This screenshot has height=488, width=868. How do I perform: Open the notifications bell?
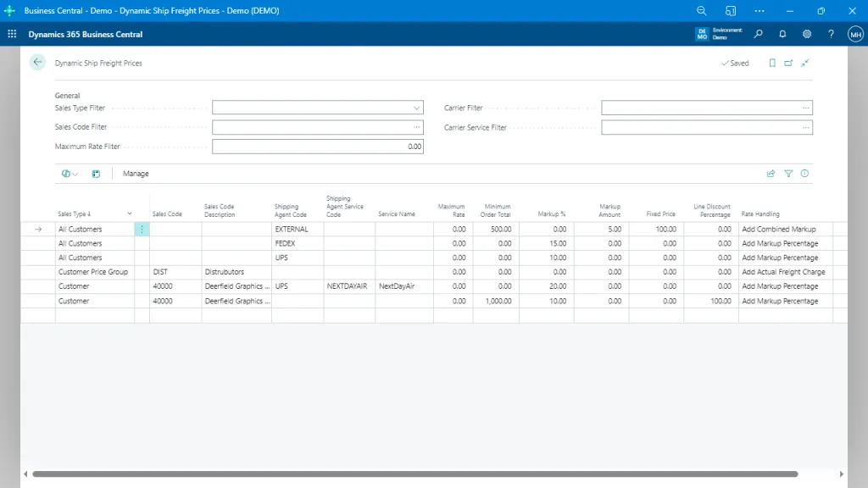click(x=782, y=34)
